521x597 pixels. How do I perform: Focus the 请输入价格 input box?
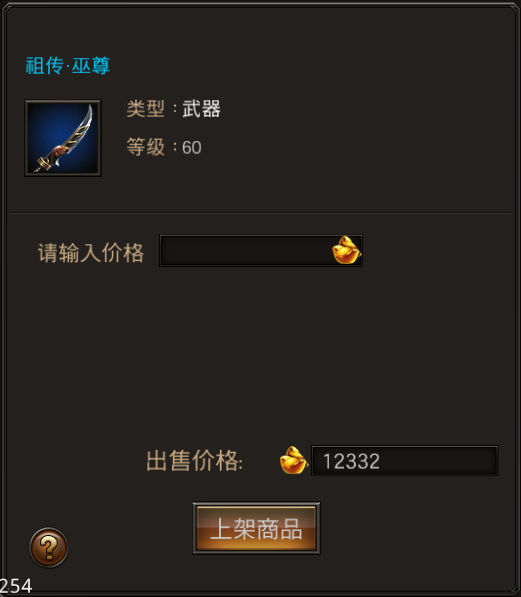pos(261,251)
